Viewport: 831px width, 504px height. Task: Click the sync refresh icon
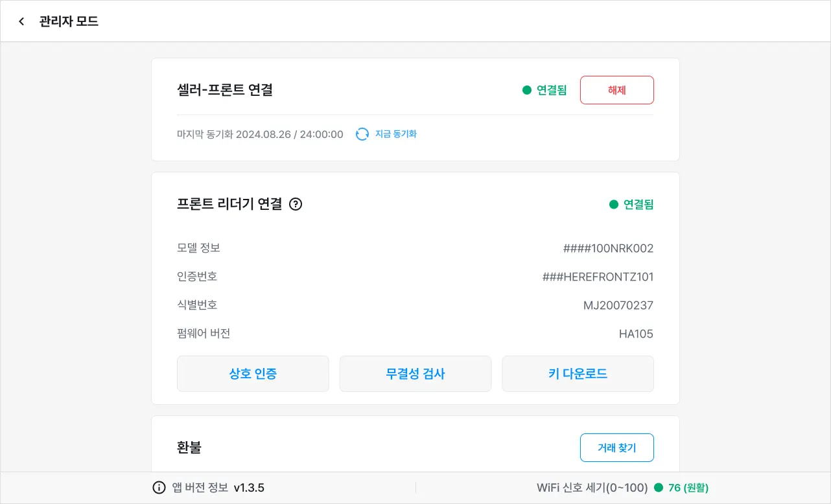click(x=362, y=134)
